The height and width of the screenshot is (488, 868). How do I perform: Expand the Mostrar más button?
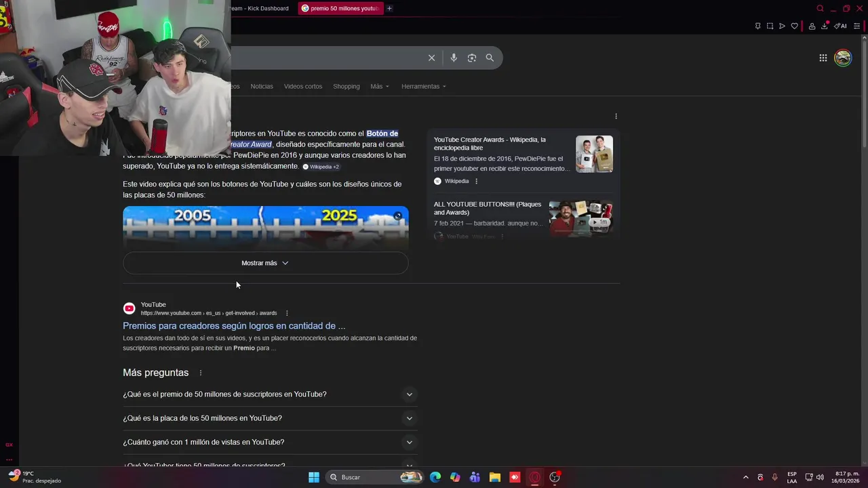265,263
